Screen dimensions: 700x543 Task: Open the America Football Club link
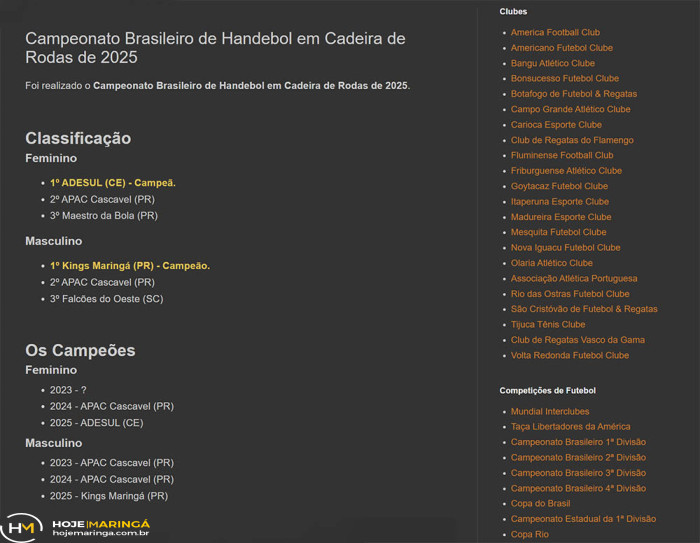tap(555, 32)
